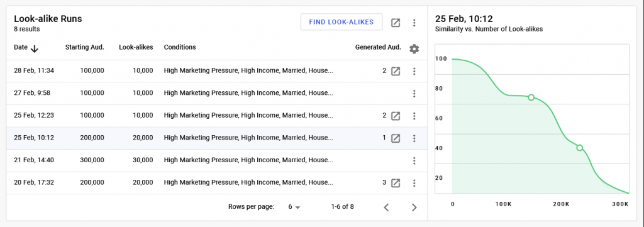Open generated audience for 25 Feb, 10:12 run
Screen dimensions: 644x227
[x=396, y=138]
